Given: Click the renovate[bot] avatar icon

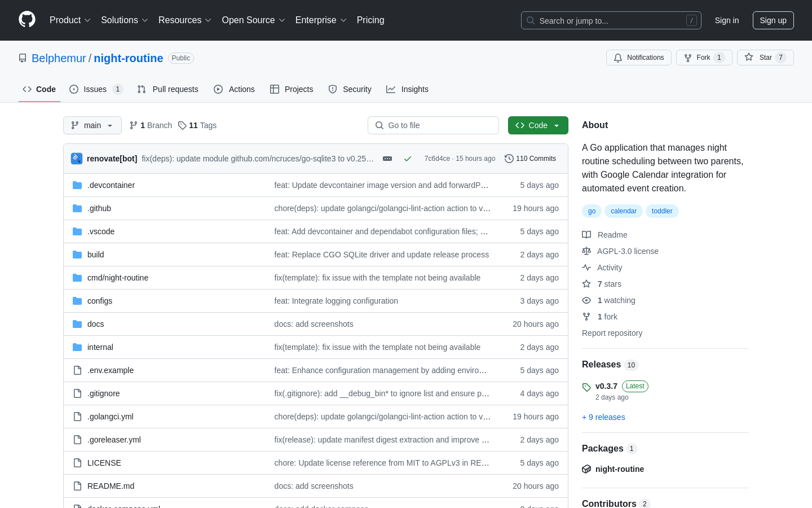Looking at the screenshot, I should click(x=77, y=159).
